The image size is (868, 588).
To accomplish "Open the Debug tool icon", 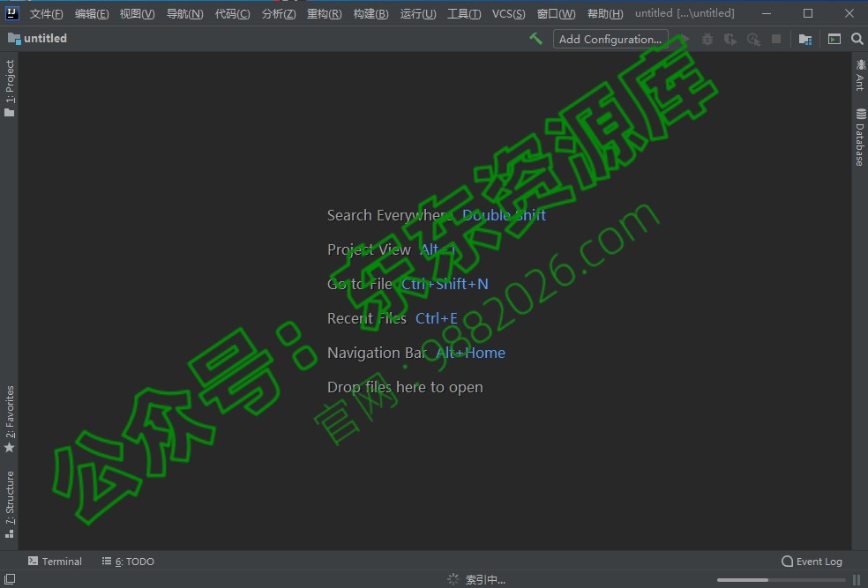I will click(707, 39).
